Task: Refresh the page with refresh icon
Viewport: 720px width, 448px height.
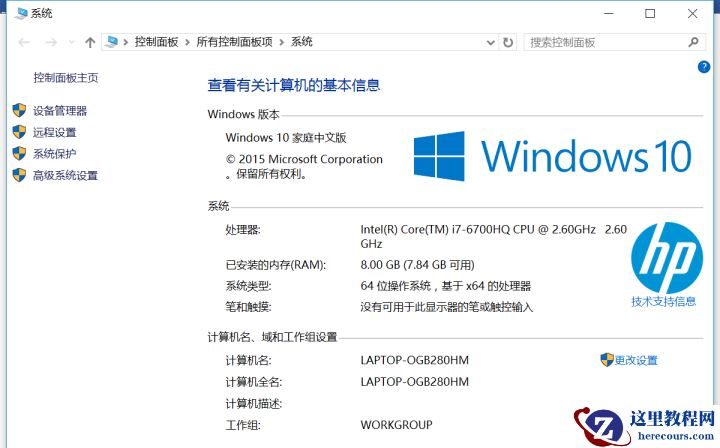Action: 508,43
